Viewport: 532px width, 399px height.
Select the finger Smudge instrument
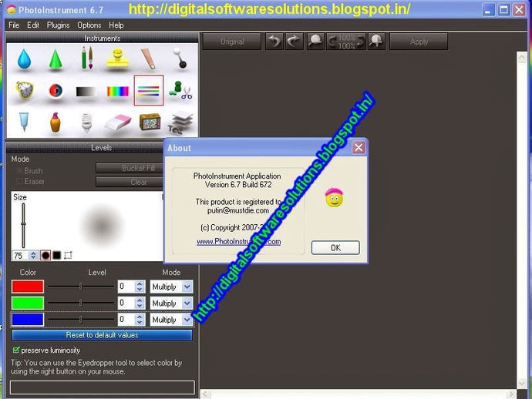pos(149,59)
